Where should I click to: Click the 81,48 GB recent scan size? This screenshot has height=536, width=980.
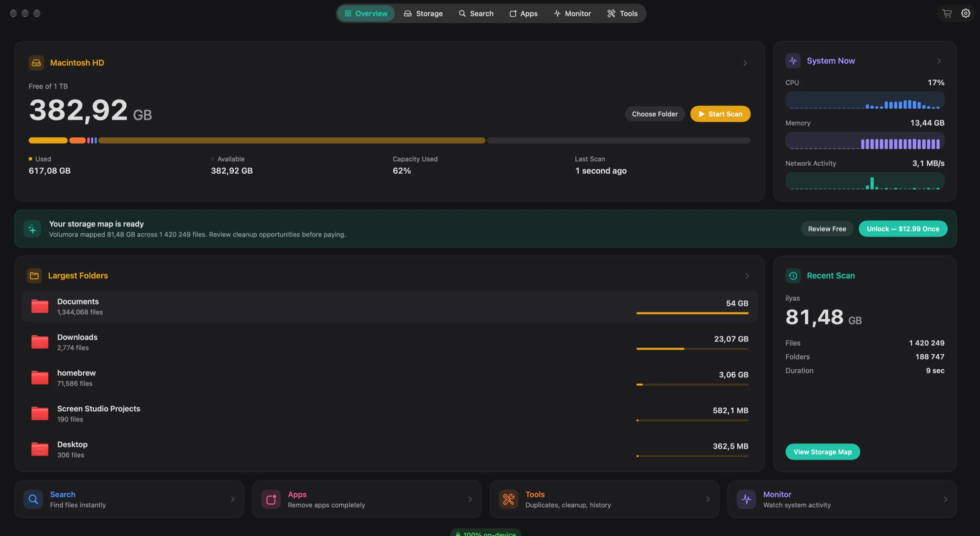(x=824, y=317)
